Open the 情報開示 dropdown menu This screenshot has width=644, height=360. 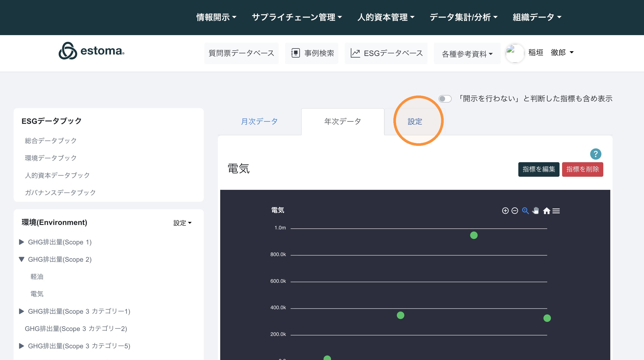pyautogui.click(x=216, y=17)
